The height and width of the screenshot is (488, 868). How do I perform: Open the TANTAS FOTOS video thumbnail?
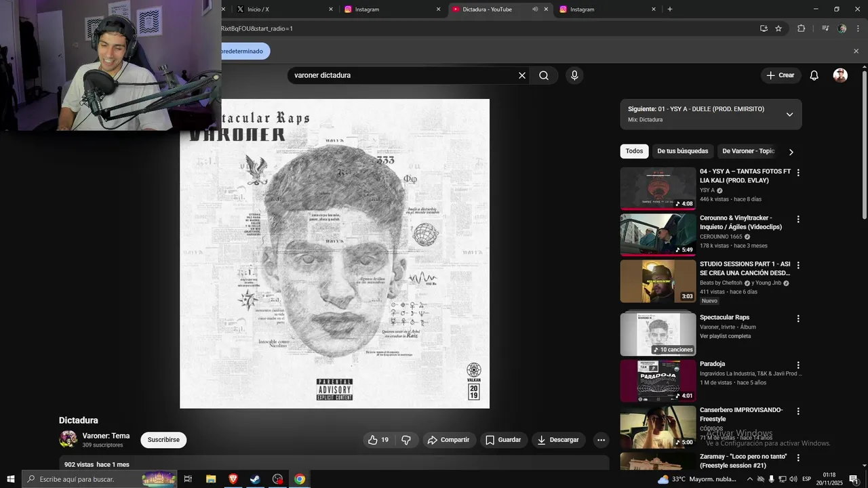[x=658, y=188]
